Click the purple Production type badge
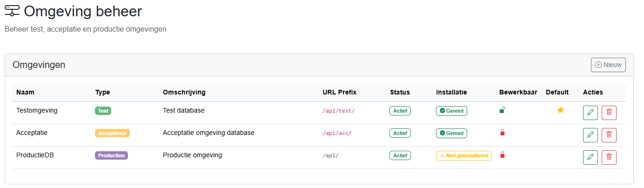This screenshot has height=188, width=644. click(x=111, y=155)
